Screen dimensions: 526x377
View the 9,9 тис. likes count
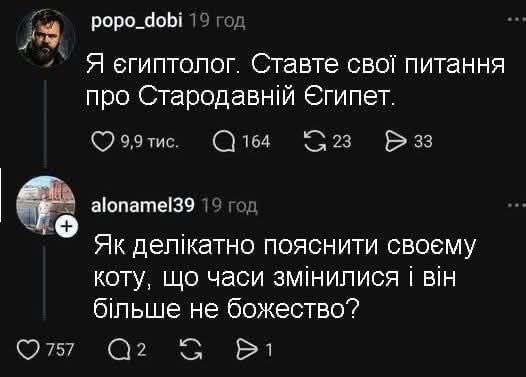coord(150,142)
